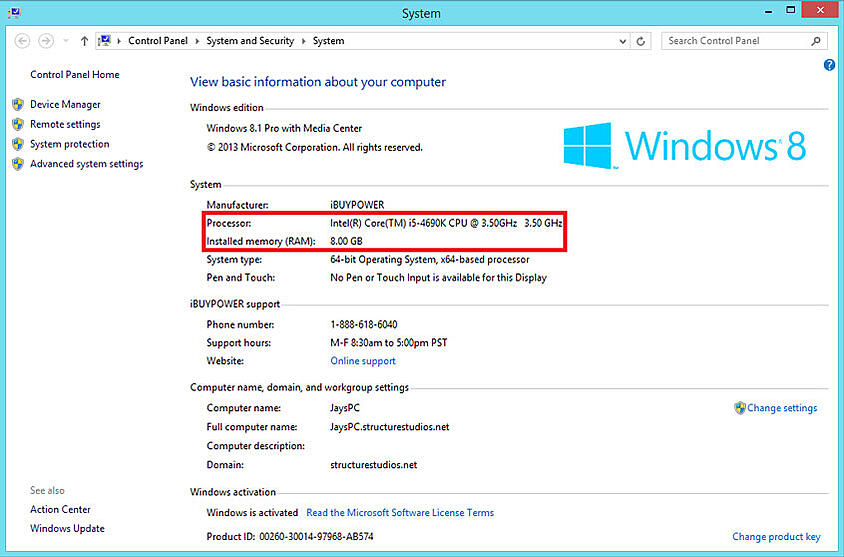The height and width of the screenshot is (557, 844).
Task: Click the 64-bit Operating System text
Action: tap(384, 260)
